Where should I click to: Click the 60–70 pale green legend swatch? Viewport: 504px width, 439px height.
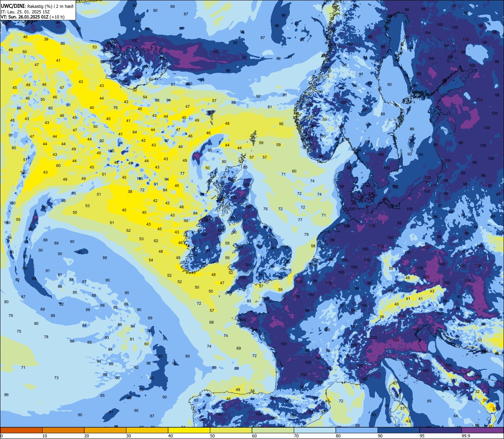click(273, 430)
